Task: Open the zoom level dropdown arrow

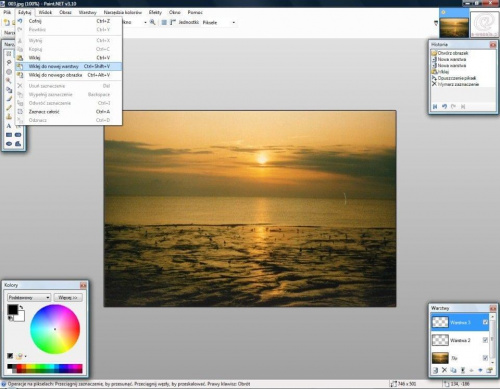Action: (145, 22)
